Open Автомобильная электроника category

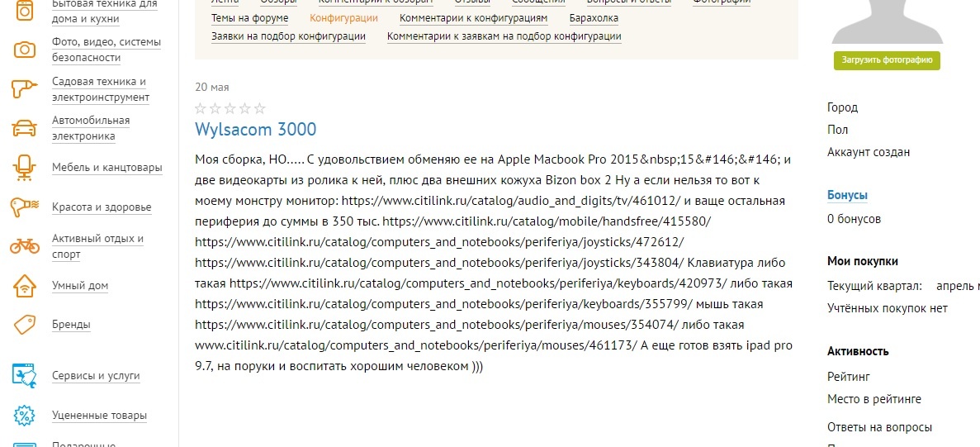tap(91, 128)
